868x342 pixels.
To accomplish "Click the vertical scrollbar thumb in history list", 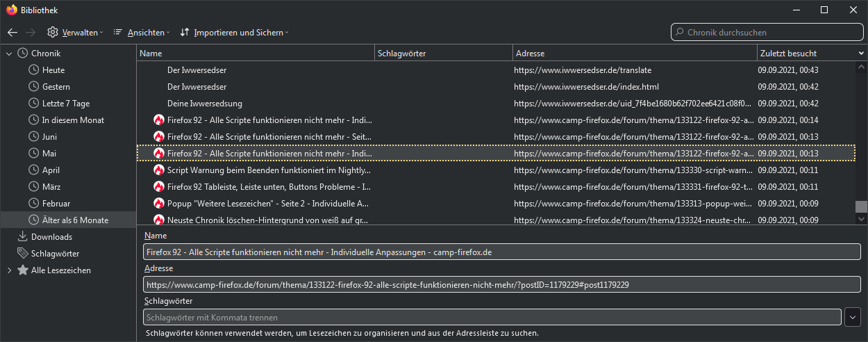I will click(861, 206).
